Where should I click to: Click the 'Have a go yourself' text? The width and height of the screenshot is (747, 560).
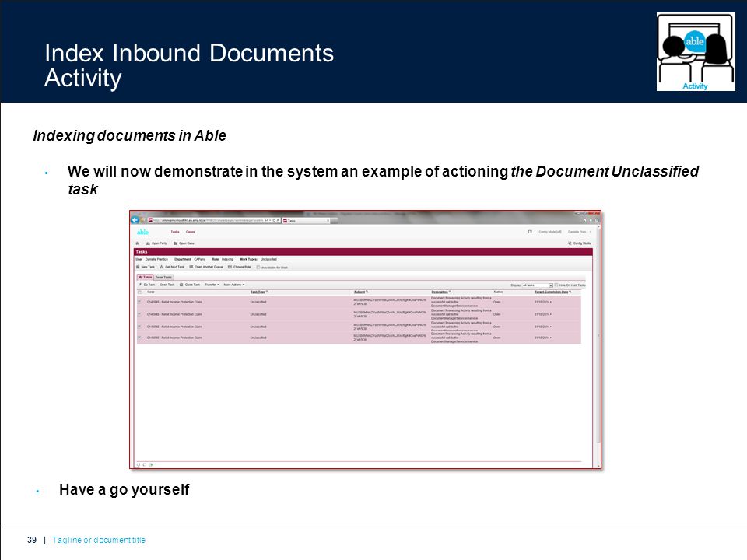[124, 489]
